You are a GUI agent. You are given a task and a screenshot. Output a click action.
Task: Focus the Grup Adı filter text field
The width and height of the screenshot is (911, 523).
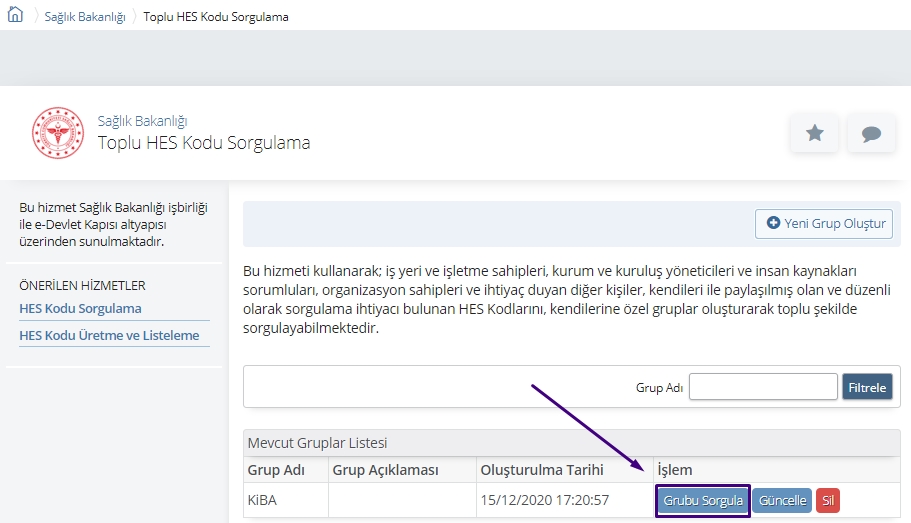coord(763,387)
